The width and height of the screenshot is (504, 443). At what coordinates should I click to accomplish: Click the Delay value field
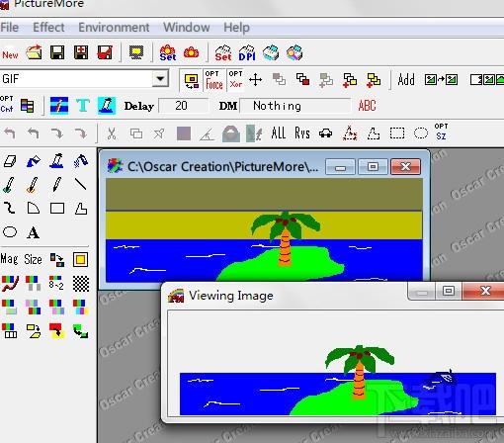click(183, 106)
